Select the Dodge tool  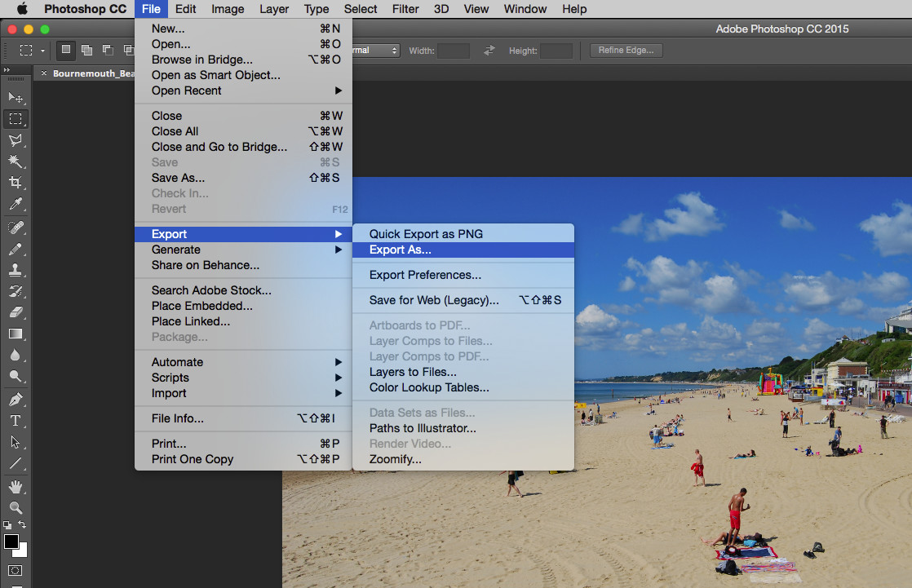pos(15,376)
